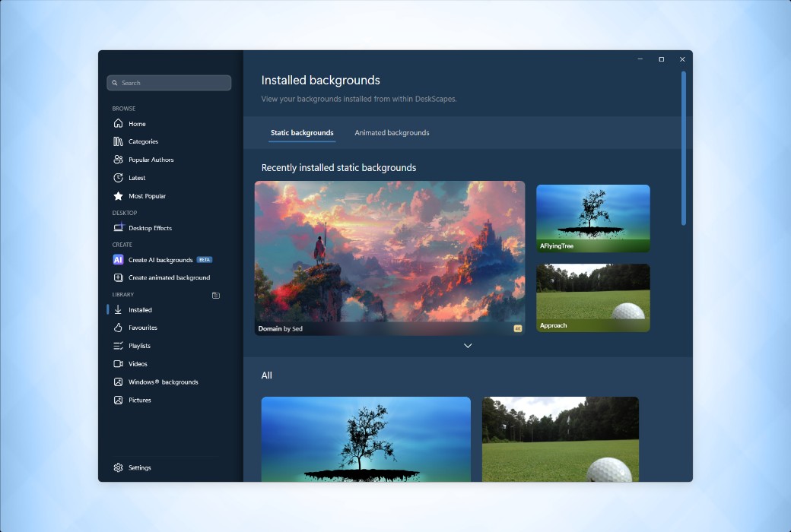791x532 pixels.
Task: Click the Create animated background plus icon
Action: tap(118, 277)
